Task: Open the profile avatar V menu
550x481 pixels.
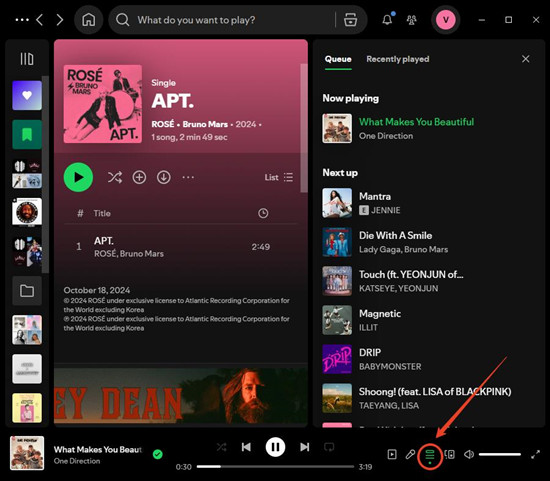Action: tap(445, 20)
